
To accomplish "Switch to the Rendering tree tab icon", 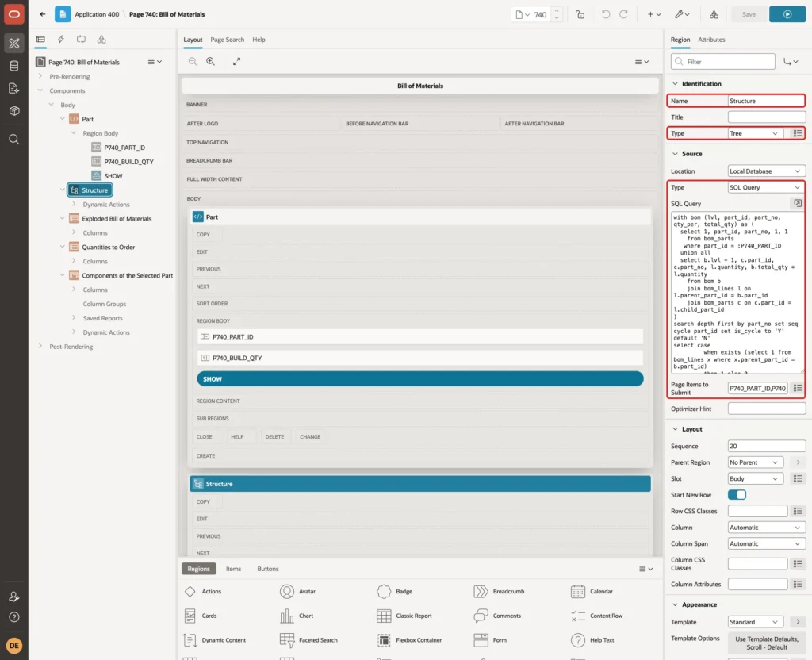I will pyautogui.click(x=40, y=40).
